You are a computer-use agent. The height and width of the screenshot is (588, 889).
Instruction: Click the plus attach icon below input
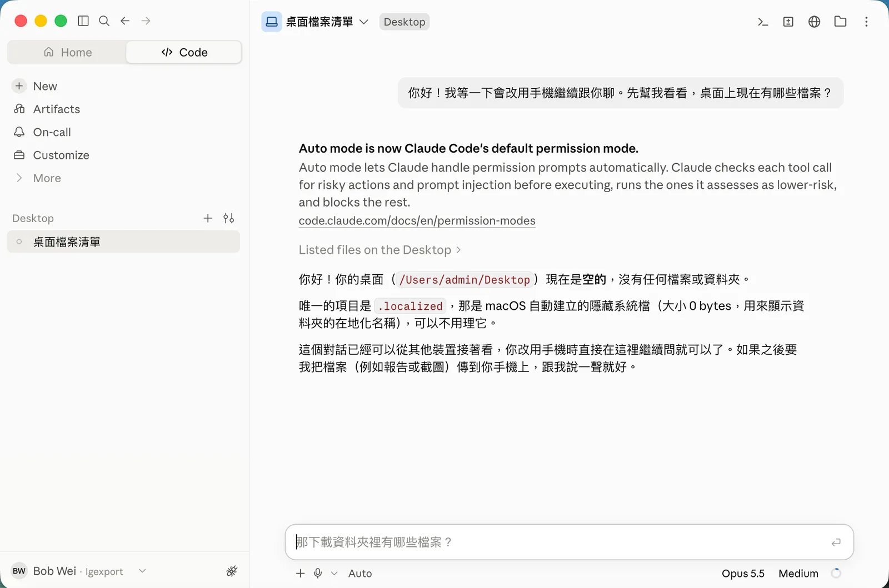300,573
